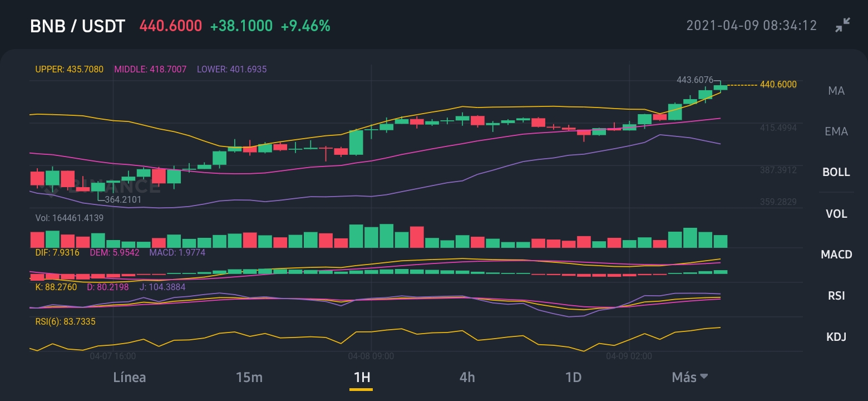The height and width of the screenshot is (401, 868).
Task: Enable the MA indicator
Action: pyautogui.click(x=836, y=90)
